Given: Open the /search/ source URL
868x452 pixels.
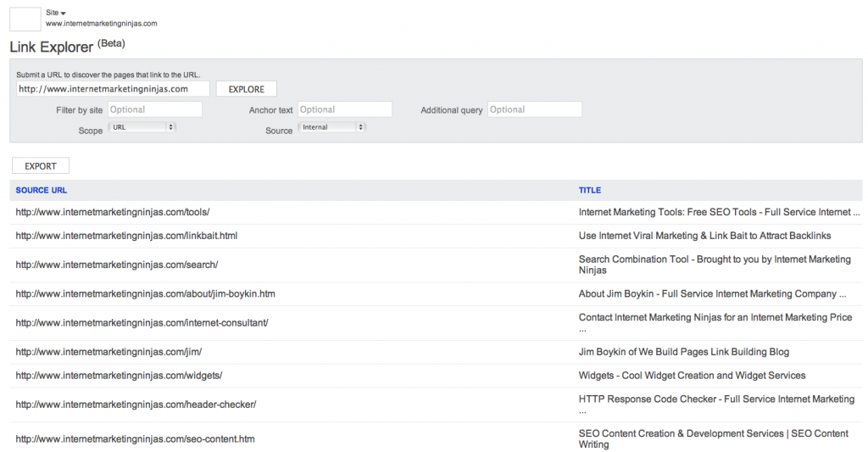Looking at the screenshot, I should (x=117, y=265).
